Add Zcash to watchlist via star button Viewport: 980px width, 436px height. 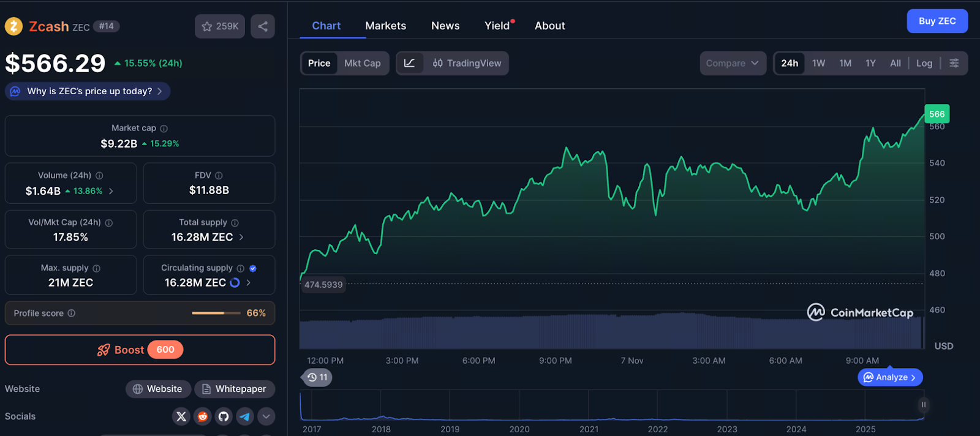pyautogui.click(x=220, y=26)
